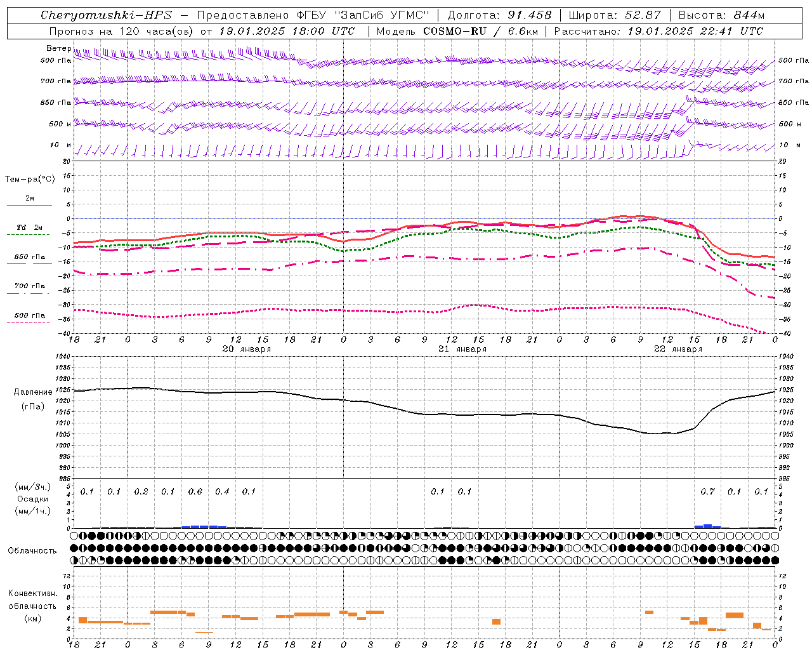812x650 pixels.
Task: Click the '700 гПа' entry in temperature legend
Action: click(30, 286)
